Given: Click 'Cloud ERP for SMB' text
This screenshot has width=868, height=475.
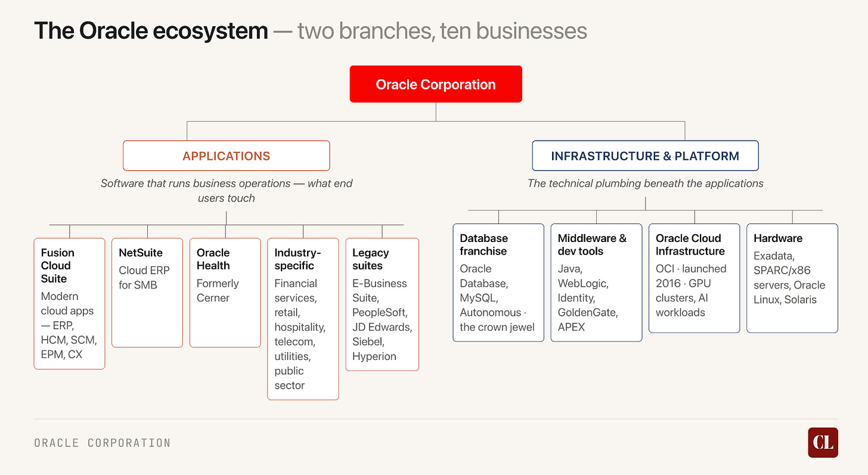Looking at the screenshot, I should click(x=144, y=278).
